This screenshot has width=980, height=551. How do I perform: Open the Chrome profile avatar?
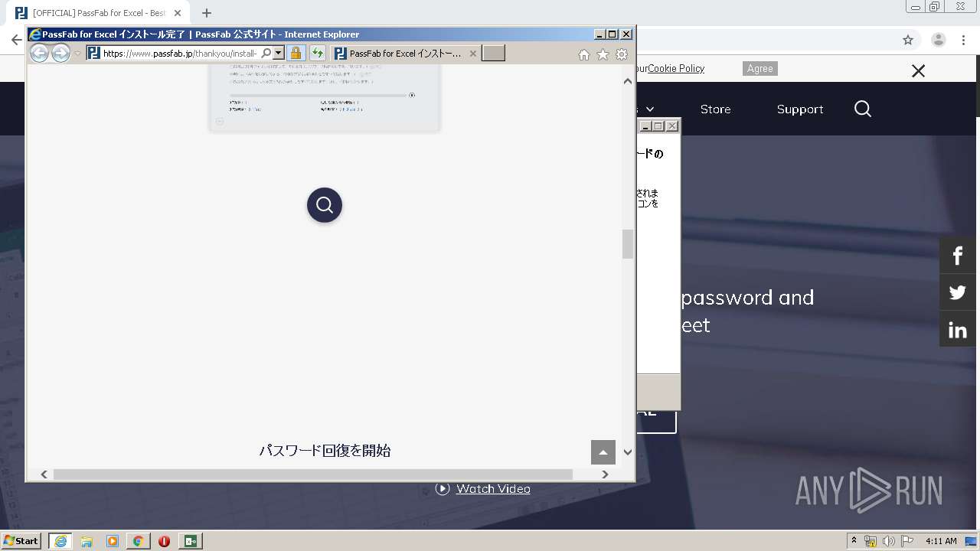tap(938, 40)
